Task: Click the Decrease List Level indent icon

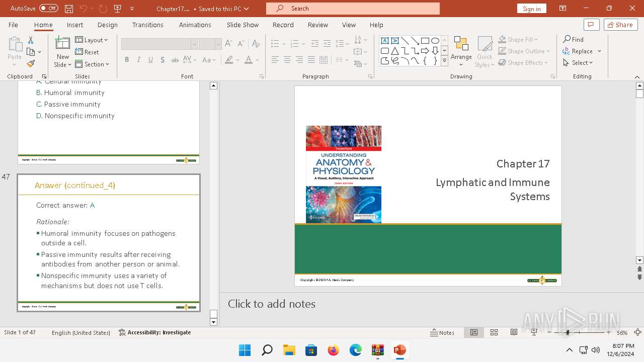Action: pos(315,44)
